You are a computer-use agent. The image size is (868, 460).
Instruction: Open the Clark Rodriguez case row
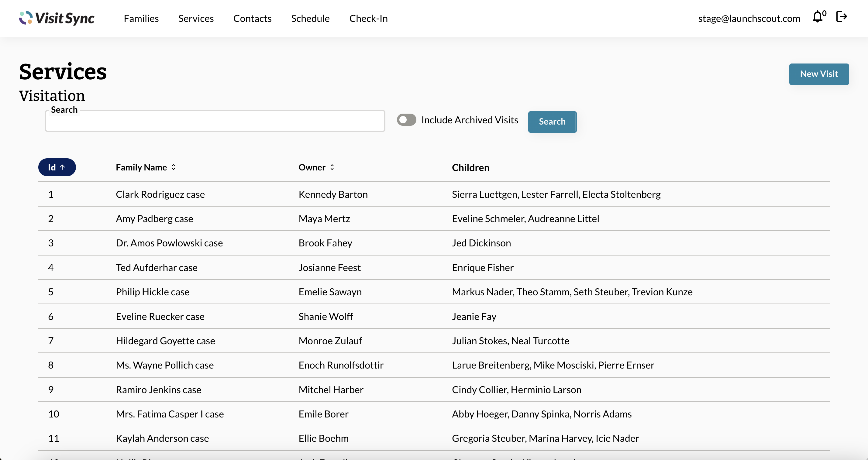point(160,194)
